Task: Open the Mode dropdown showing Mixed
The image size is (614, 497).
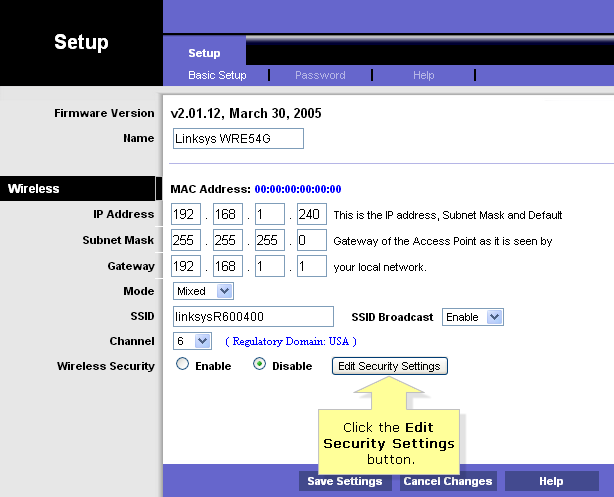Action: pyautogui.click(x=203, y=291)
